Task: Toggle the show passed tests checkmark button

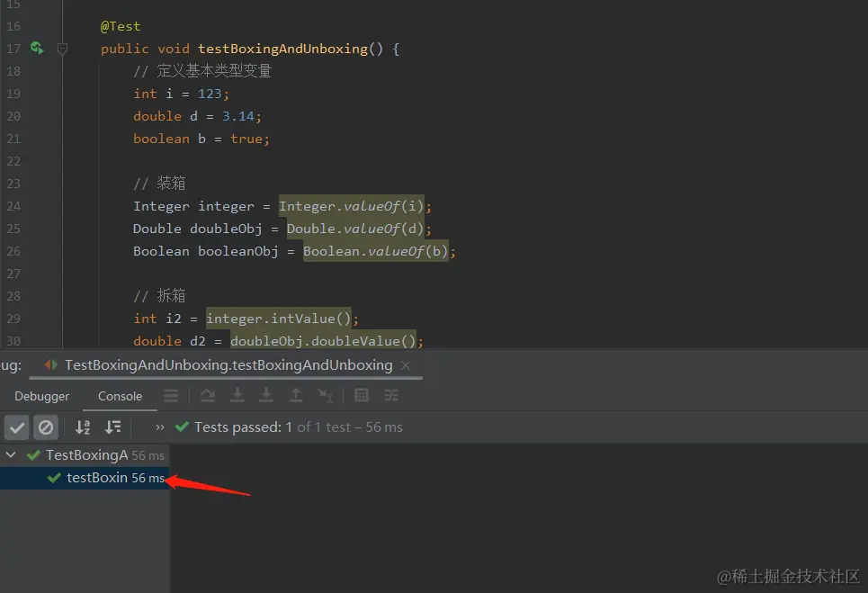Action: pos(16,427)
